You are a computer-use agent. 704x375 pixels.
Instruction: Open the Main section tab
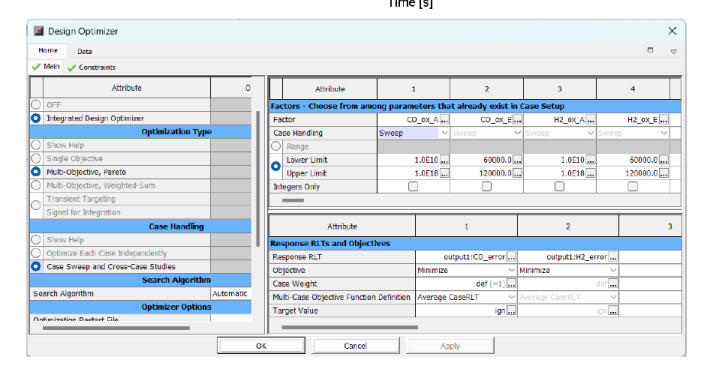pos(46,66)
